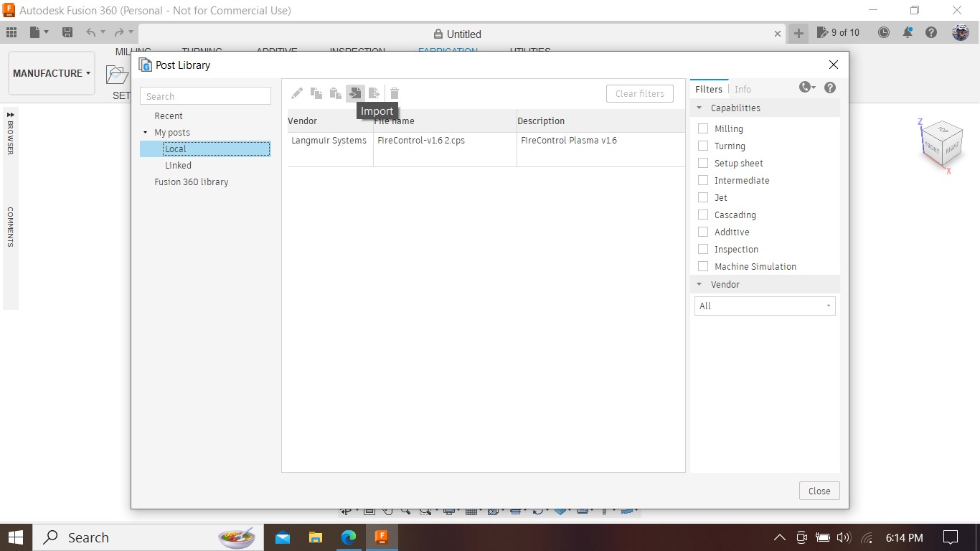Open the MANUFACTURE workspace dropdown
The height and width of the screenshot is (551, 980).
click(x=52, y=73)
